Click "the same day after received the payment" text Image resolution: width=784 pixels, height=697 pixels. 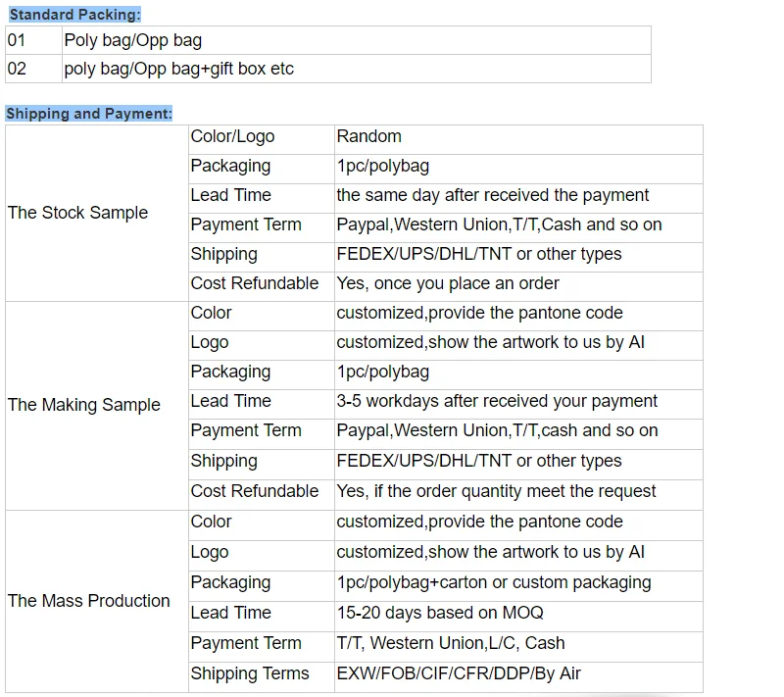tap(492, 195)
